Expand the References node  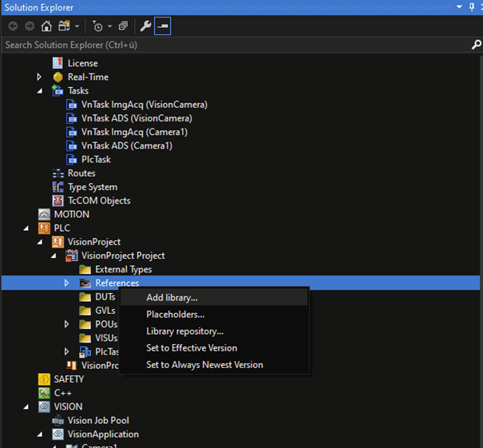pos(66,283)
